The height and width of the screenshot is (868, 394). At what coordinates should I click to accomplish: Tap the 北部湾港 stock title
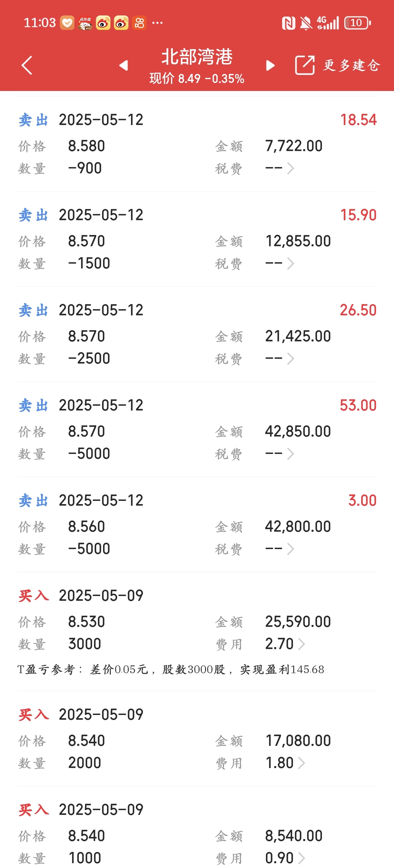pos(197,57)
